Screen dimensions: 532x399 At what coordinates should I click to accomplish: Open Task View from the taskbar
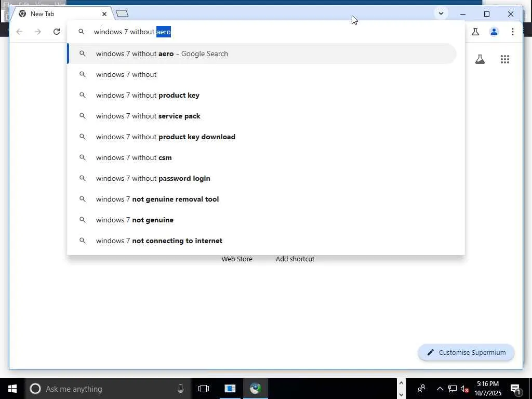coord(204,389)
